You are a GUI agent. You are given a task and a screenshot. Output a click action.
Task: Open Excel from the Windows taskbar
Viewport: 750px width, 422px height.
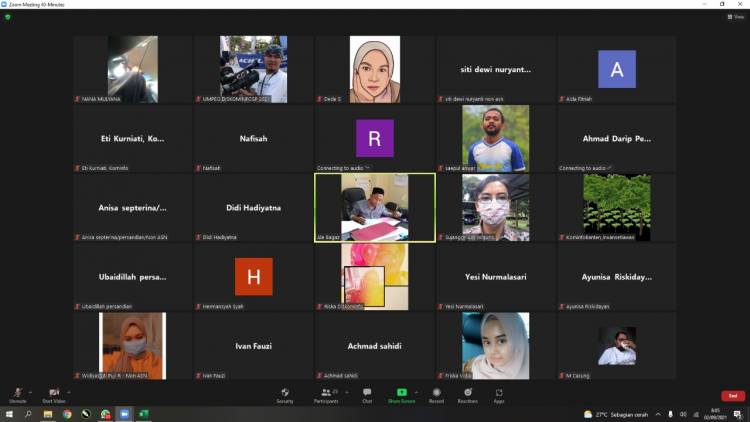click(x=143, y=414)
